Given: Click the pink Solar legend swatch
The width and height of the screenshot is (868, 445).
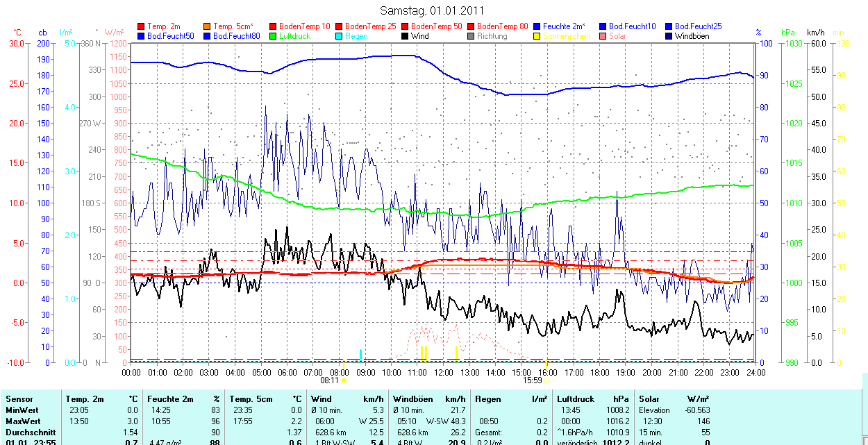Looking at the screenshot, I should pos(603,36).
